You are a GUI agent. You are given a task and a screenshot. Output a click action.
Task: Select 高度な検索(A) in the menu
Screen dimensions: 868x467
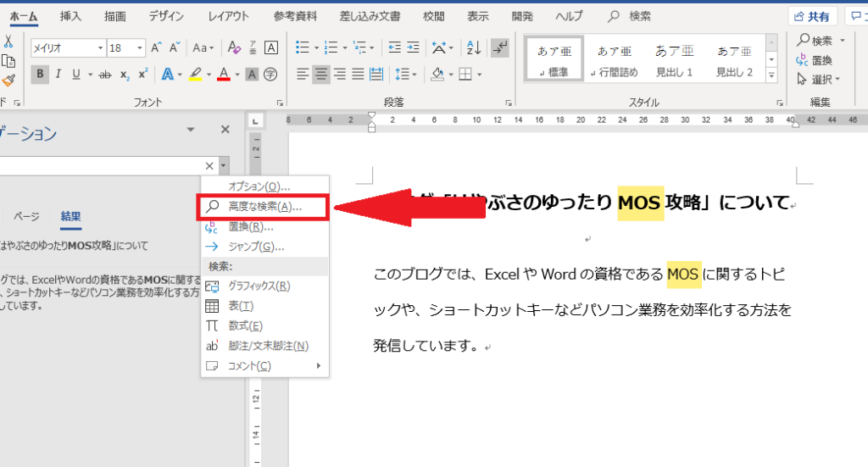click(263, 207)
